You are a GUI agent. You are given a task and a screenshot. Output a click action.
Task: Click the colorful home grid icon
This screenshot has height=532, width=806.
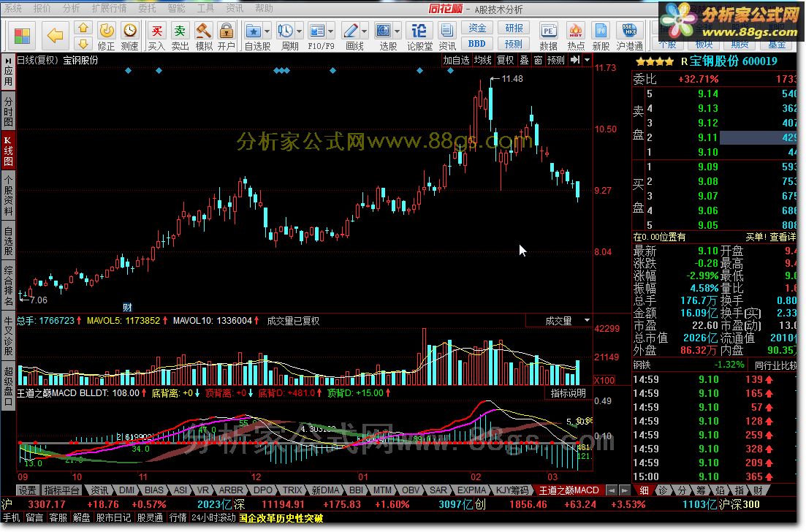[x=22, y=36]
